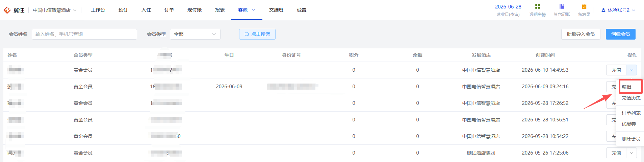The width and height of the screenshot is (644, 162).
Task: Open the 其它记账 book icon
Action: point(562,6)
